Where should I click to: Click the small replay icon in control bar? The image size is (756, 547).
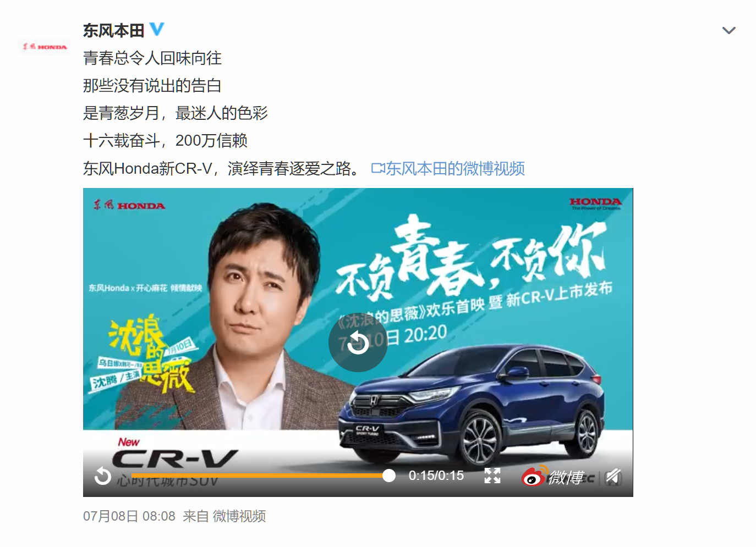tap(102, 476)
